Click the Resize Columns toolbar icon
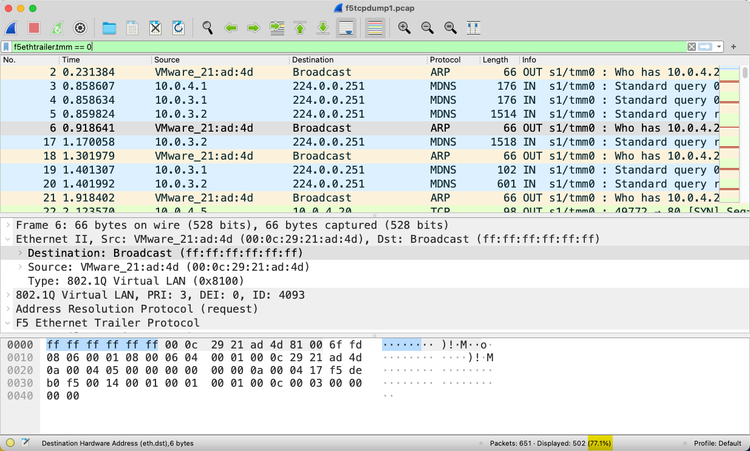750x451 pixels. click(x=473, y=27)
